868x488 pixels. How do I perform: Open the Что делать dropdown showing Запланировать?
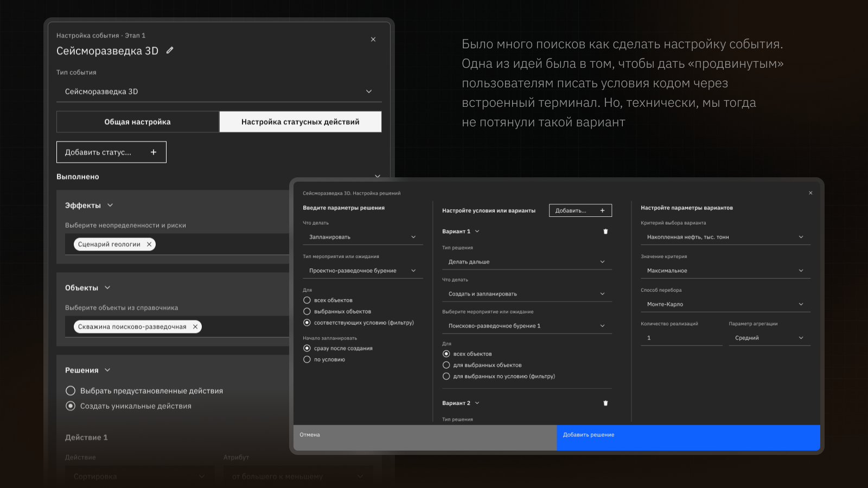coord(363,237)
